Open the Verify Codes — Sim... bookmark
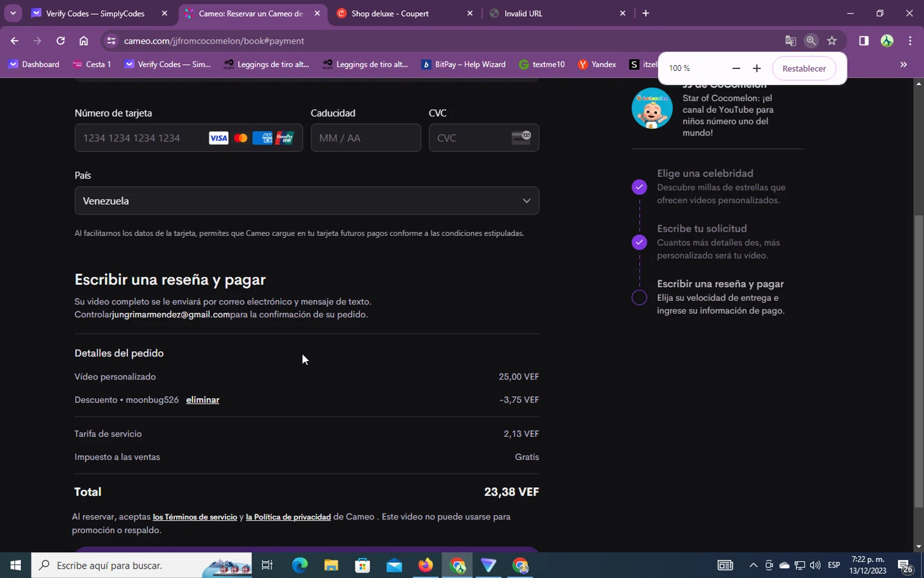The height and width of the screenshot is (578, 924). click(x=168, y=64)
